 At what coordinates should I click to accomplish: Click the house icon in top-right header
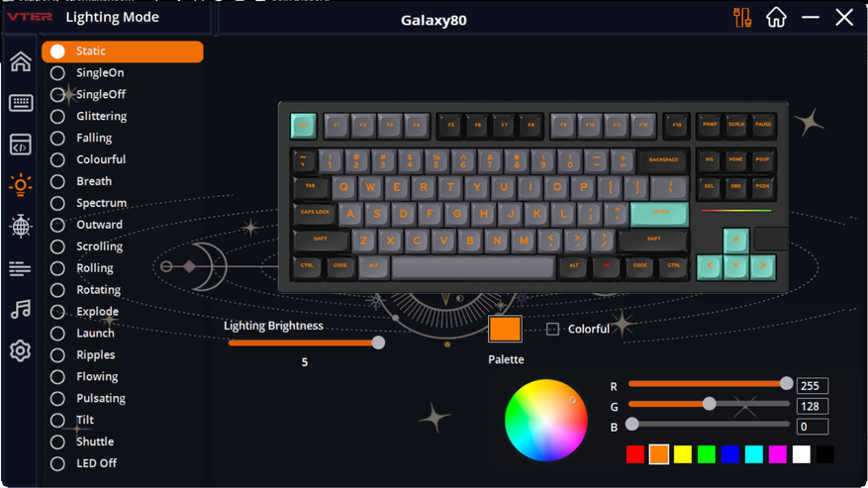click(776, 17)
